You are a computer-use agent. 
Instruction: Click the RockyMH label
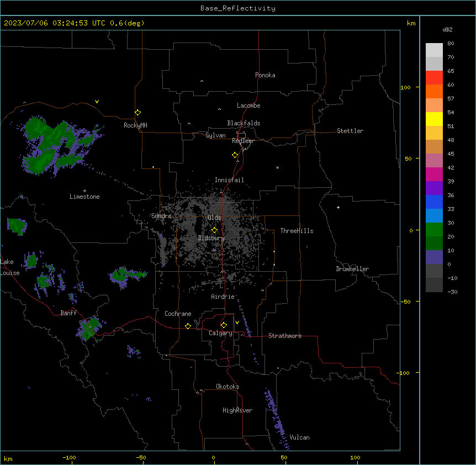coord(135,125)
